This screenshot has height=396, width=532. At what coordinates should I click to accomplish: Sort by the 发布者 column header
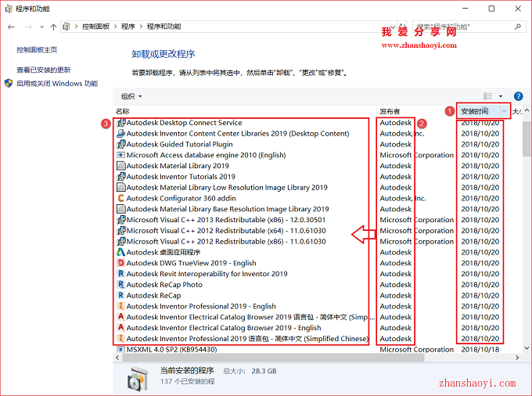coord(390,111)
